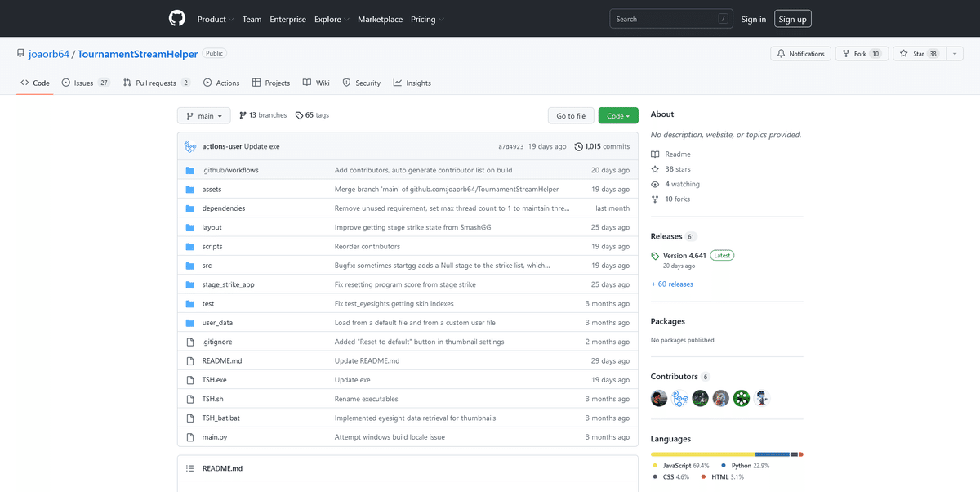
Task: Open the user_data folder name
Action: tap(217, 323)
